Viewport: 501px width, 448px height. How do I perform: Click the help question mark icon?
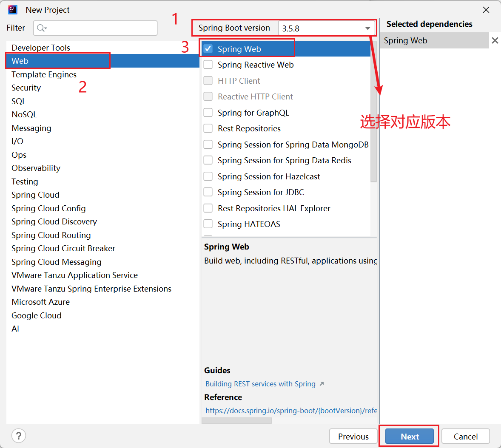pyautogui.click(x=19, y=436)
